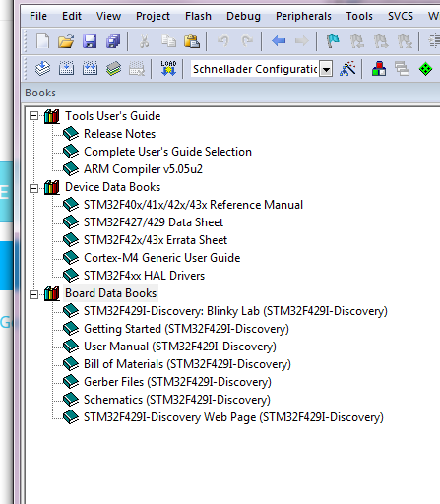The image size is (440, 504).
Task: Click the Redo arrow icon
Action: pos(247,41)
